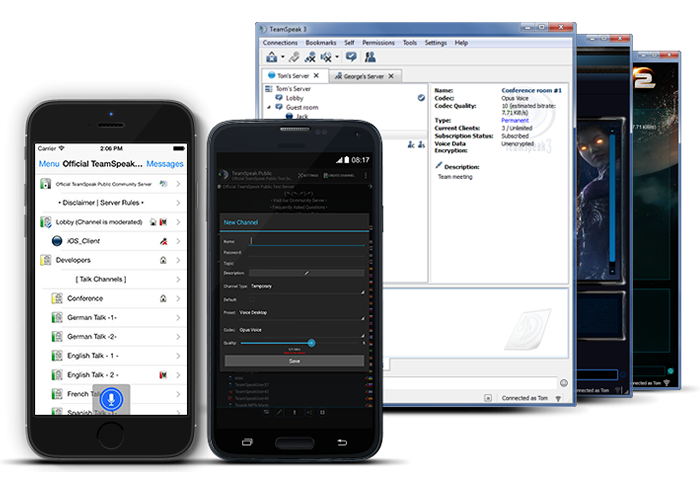This screenshot has width=700, height=482.
Task: Tap the muted microphone icon on iOS_Client row
Action: point(163,241)
